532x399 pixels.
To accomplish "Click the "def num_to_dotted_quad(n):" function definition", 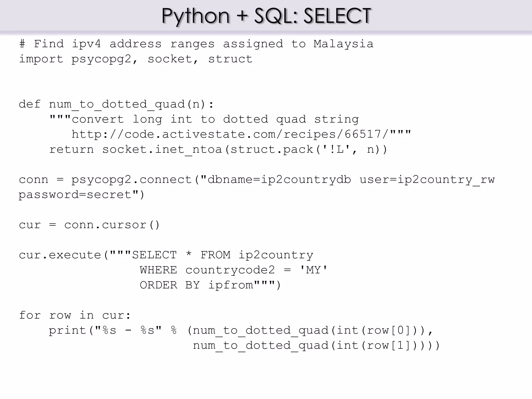I will point(116,104).
